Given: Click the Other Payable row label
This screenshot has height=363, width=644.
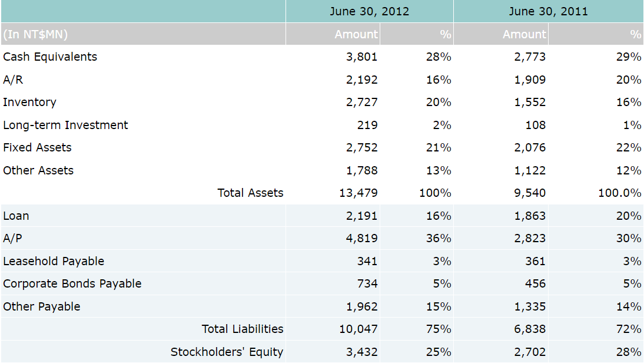Looking at the screenshot, I should [41, 306].
